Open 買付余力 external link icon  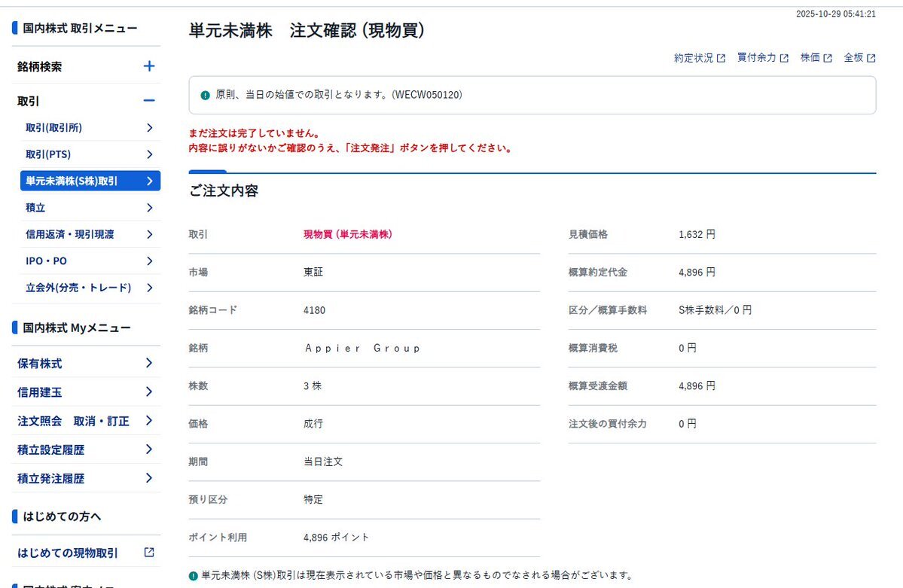click(x=786, y=57)
